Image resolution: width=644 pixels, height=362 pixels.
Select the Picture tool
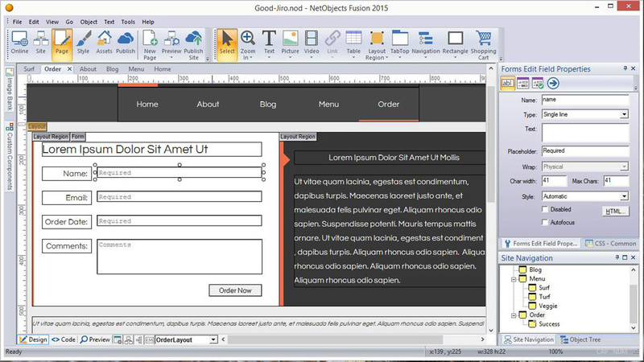pos(290,42)
